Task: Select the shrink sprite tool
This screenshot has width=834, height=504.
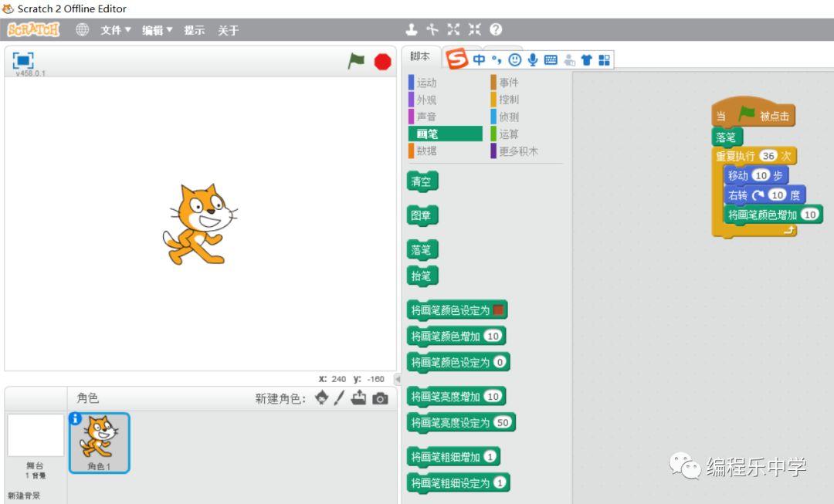Action: coord(474,30)
